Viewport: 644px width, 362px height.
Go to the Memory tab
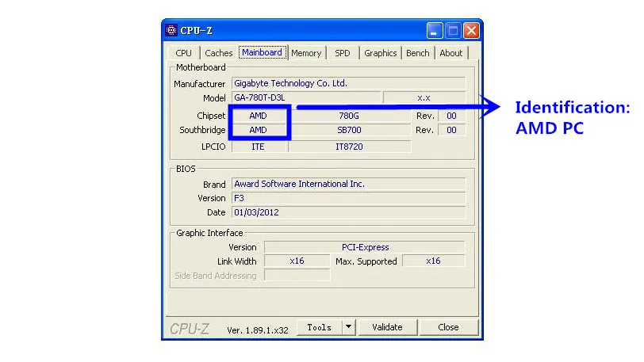click(x=306, y=53)
